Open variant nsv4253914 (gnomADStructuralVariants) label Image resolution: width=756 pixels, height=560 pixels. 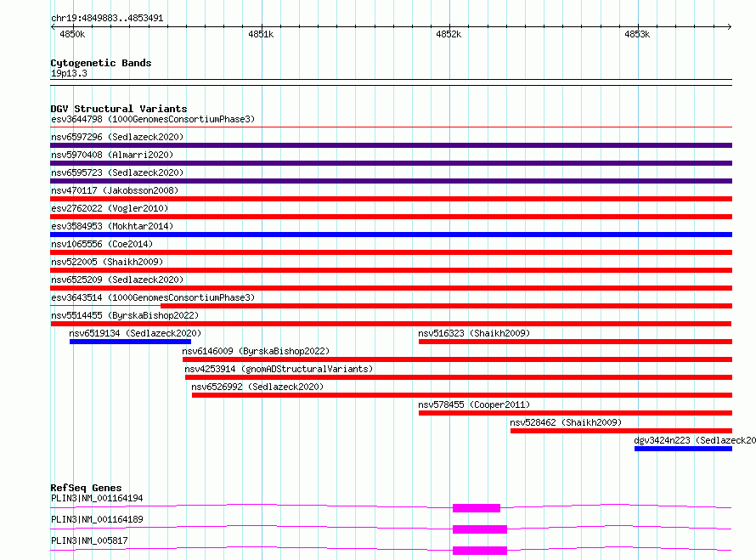click(x=279, y=369)
